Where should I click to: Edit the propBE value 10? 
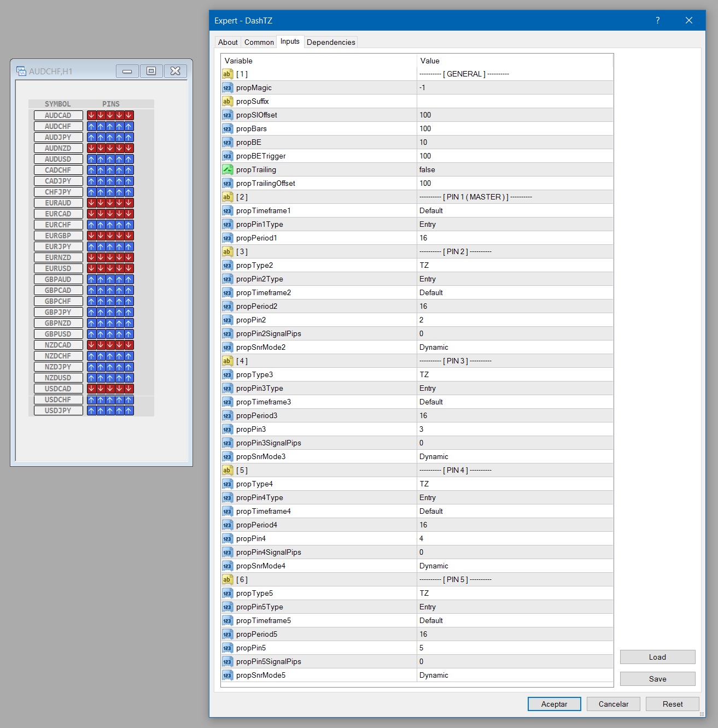tap(515, 142)
